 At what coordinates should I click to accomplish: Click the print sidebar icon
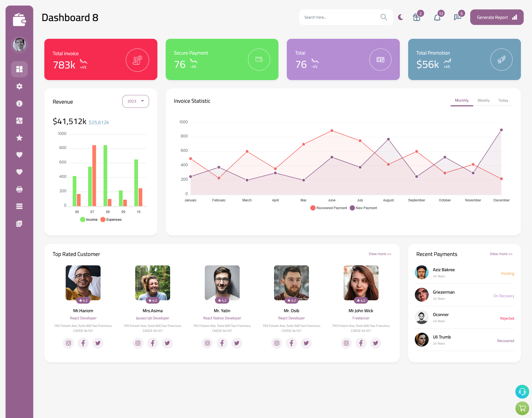pyautogui.click(x=19, y=189)
